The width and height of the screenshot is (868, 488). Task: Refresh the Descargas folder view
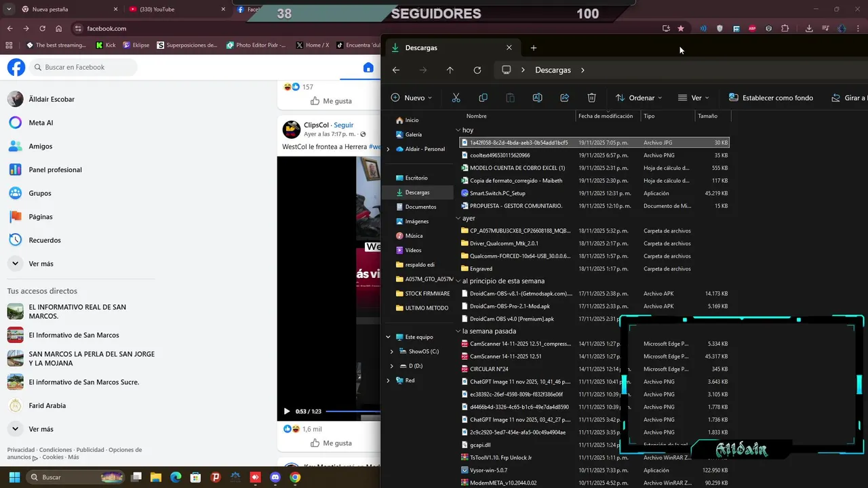coord(477,70)
